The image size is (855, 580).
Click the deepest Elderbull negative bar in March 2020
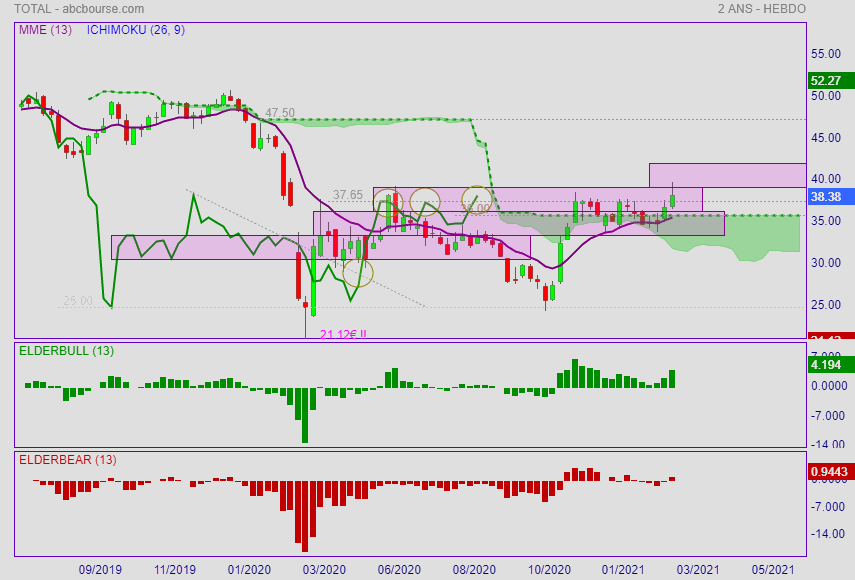(x=305, y=415)
